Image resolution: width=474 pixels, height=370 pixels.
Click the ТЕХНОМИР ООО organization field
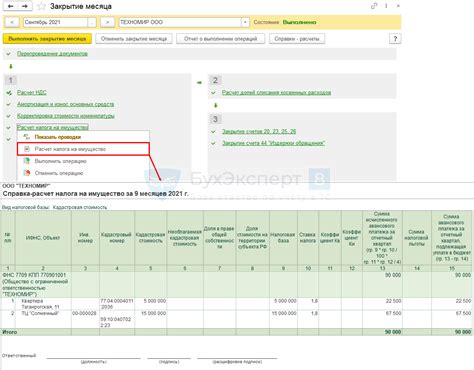point(180,22)
